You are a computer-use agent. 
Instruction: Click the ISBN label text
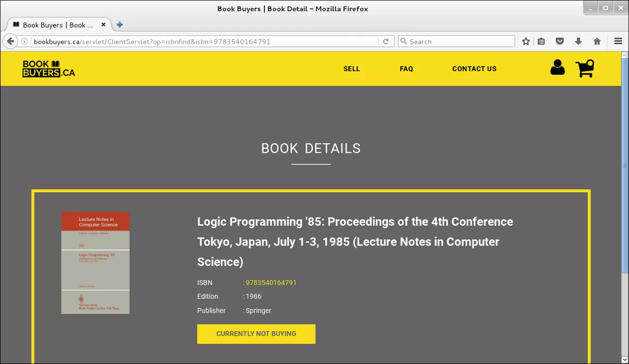pos(205,282)
